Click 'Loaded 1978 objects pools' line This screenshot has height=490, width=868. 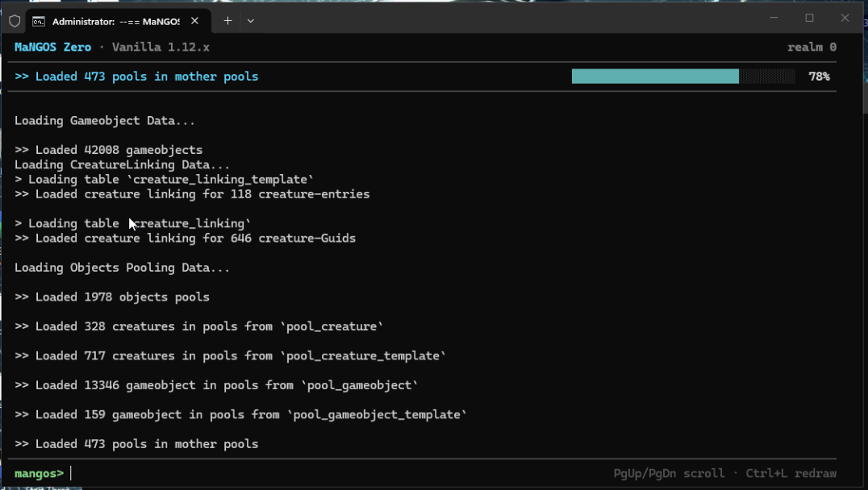coord(112,297)
